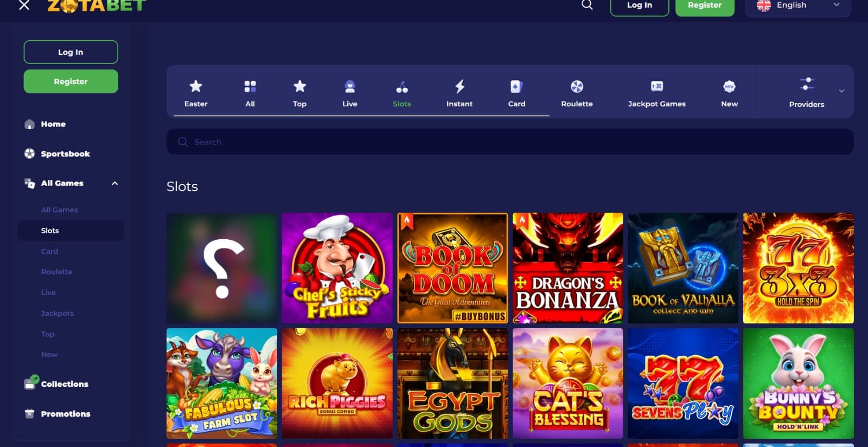Viewport: 868px width, 447px height.
Task: Open the Providers filter label
Action: click(807, 105)
